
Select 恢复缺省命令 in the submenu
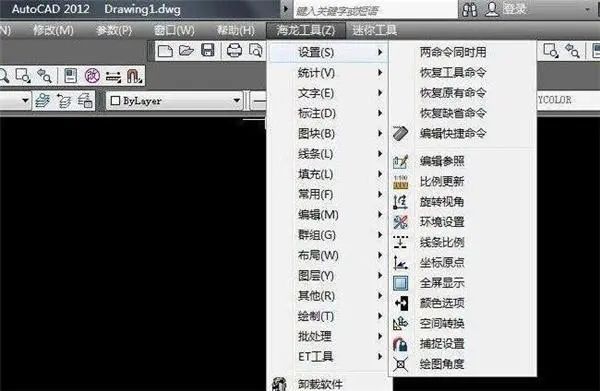point(462,113)
